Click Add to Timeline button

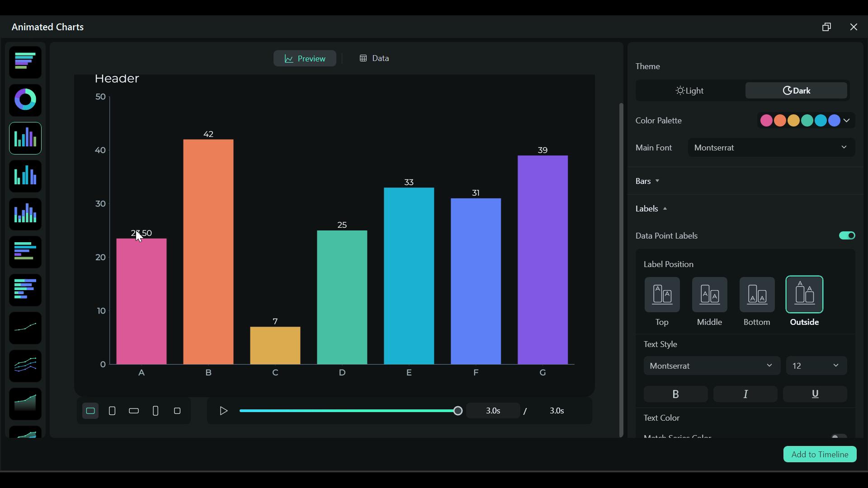820,455
